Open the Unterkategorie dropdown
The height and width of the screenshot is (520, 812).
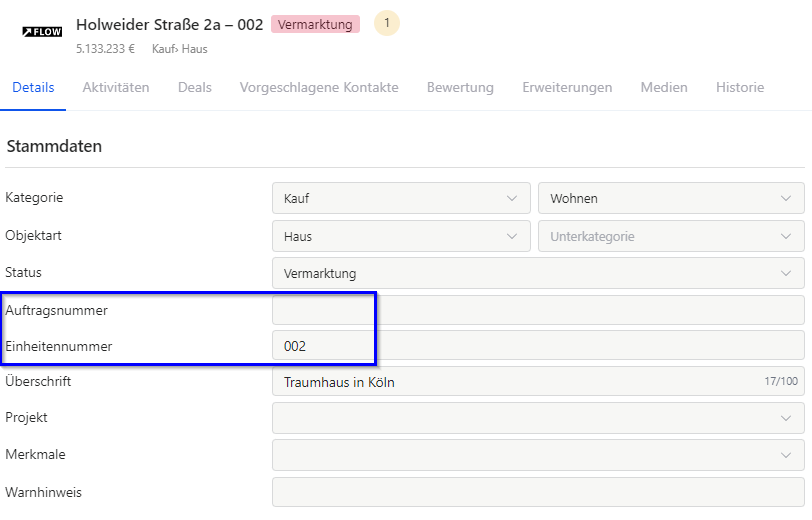pyautogui.click(x=671, y=236)
